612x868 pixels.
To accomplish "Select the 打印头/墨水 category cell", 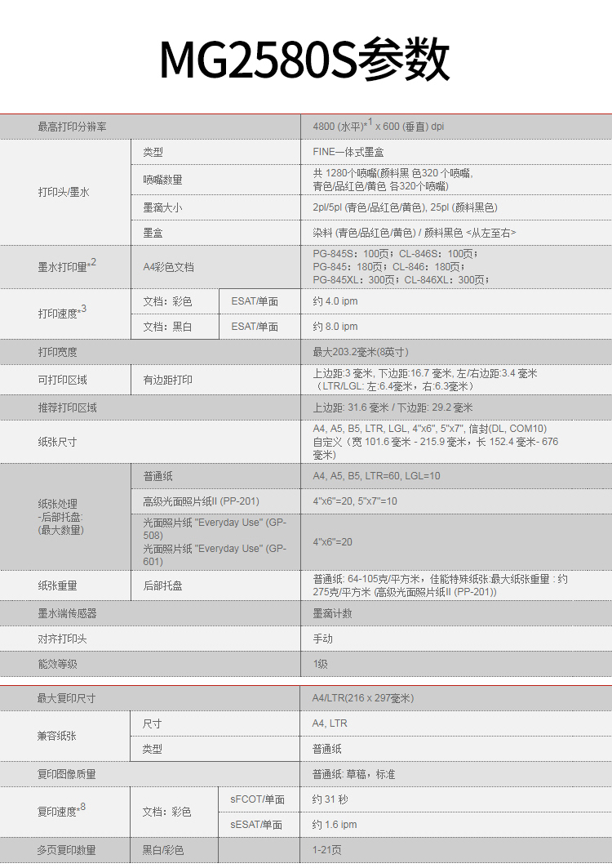I will pos(64,192).
